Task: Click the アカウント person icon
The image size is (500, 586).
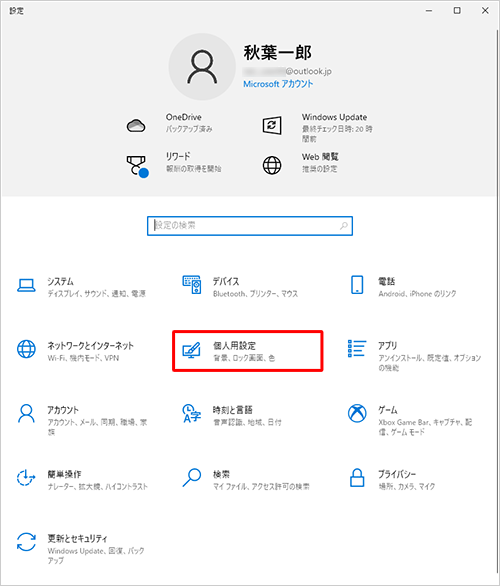Action: pos(27,413)
